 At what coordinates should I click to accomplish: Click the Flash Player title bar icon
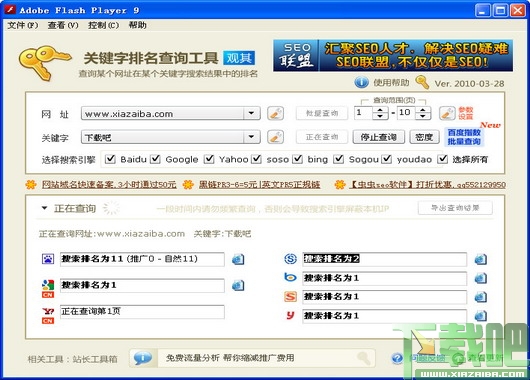click(10, 10)
